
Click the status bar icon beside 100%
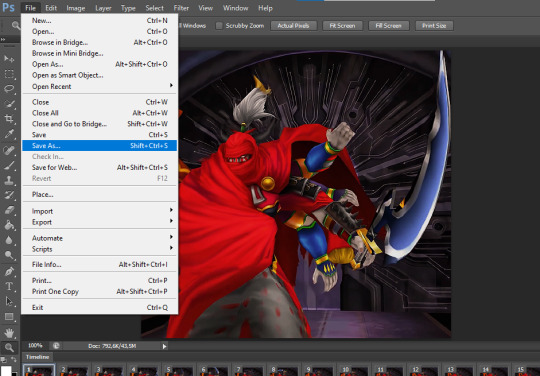coord(56,346)
